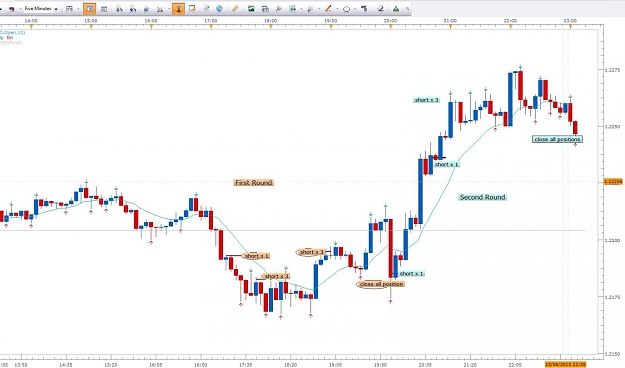Click the data table window icon
This screenshot has width=625, height=368.
[x=104, y=8]
